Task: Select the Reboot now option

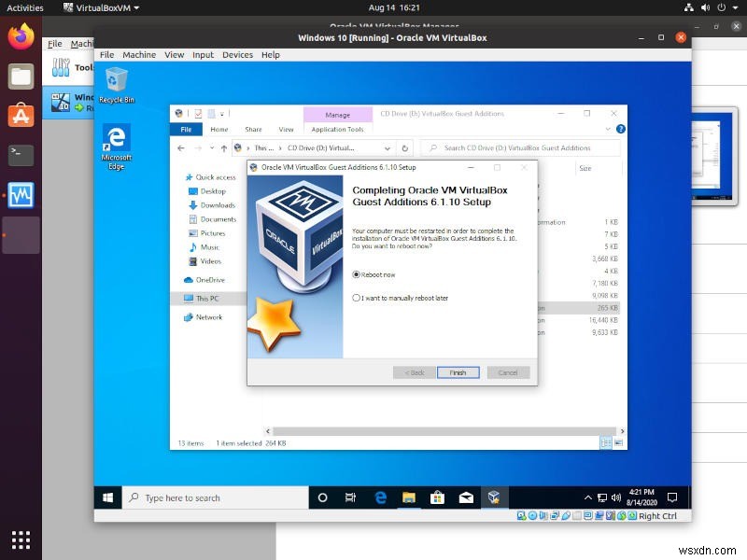Action: click(x=357, y=274)
